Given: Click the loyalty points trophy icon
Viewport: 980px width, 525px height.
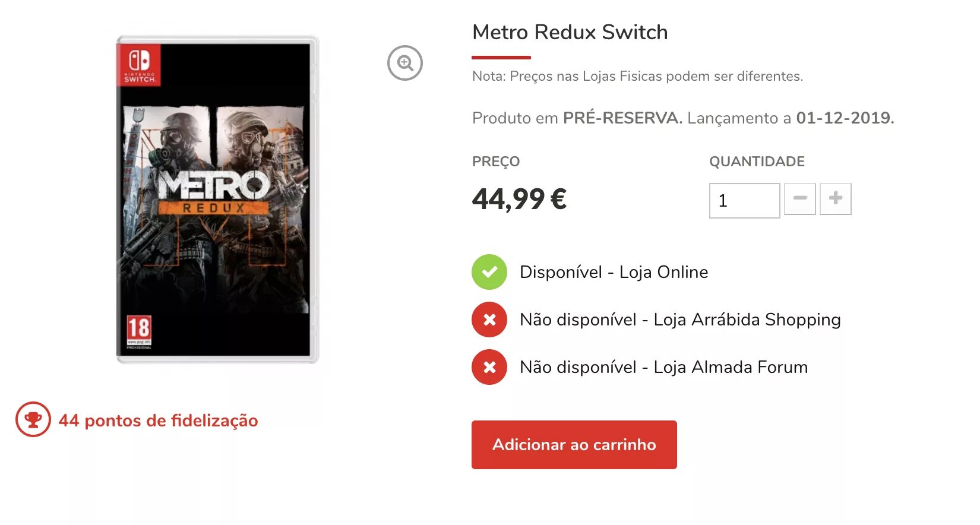Looking at the screenshot, I should click(33, 419).
